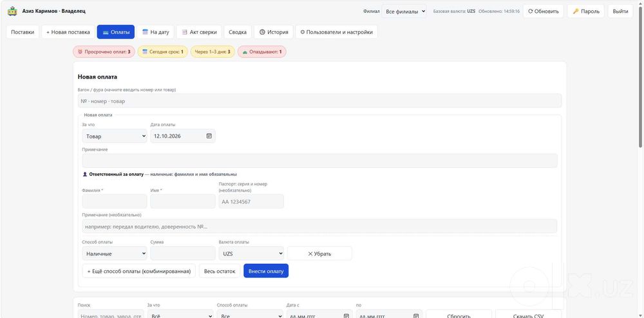The image size is (644, 318).
Task: Open the + Новая поставка tab
Action: pos(68,32)
